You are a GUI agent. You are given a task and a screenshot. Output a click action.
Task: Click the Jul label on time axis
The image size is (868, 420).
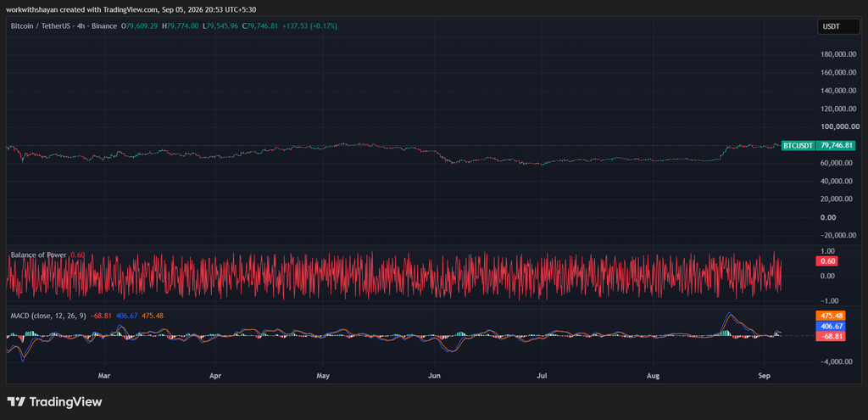[542, 376]
